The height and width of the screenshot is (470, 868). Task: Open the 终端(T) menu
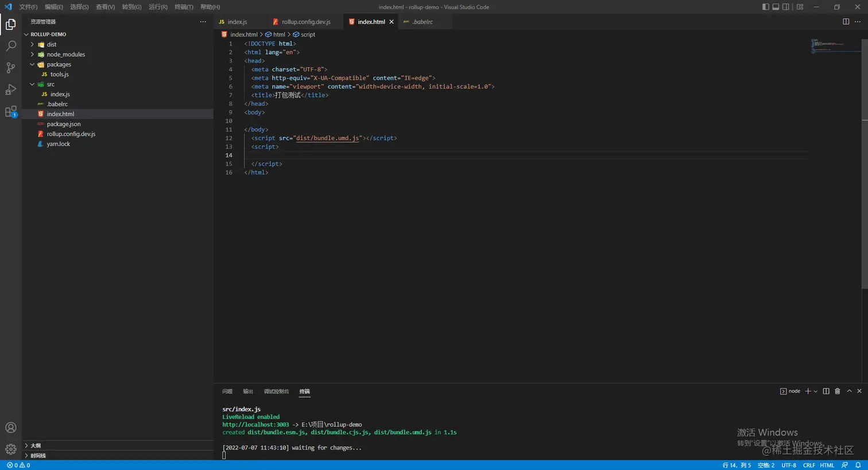point(184,7)
